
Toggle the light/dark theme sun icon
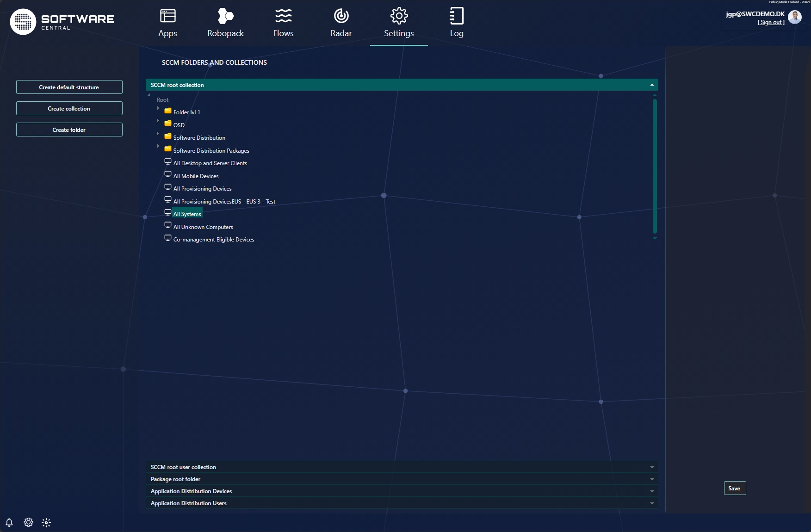click(x=46, y=522)
